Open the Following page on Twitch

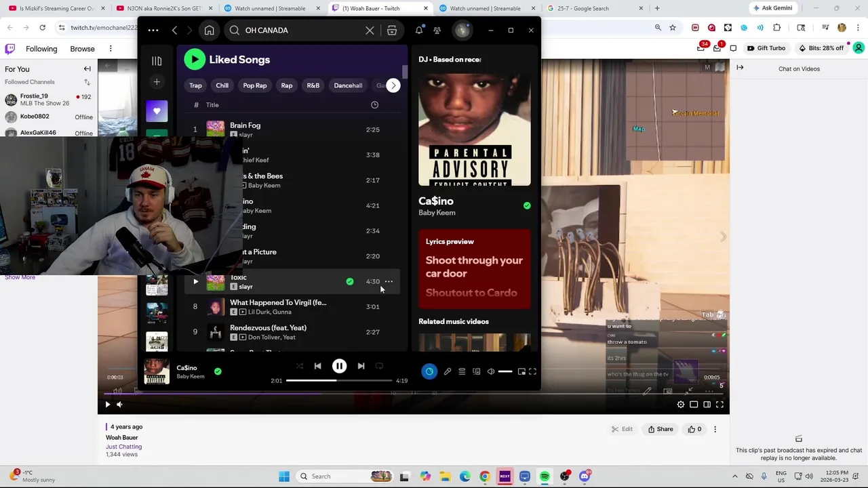point(41,49)
